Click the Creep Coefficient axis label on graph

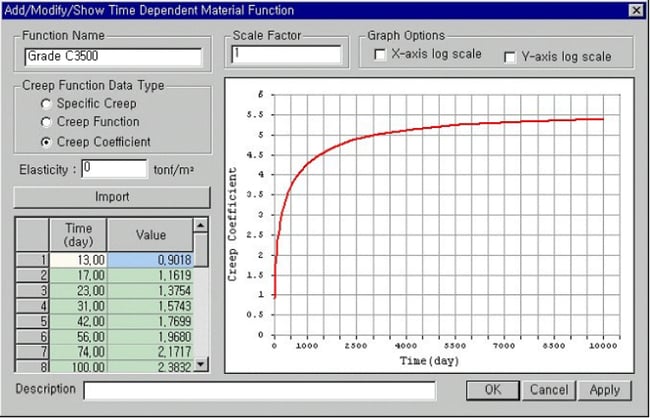pos(232,224)
